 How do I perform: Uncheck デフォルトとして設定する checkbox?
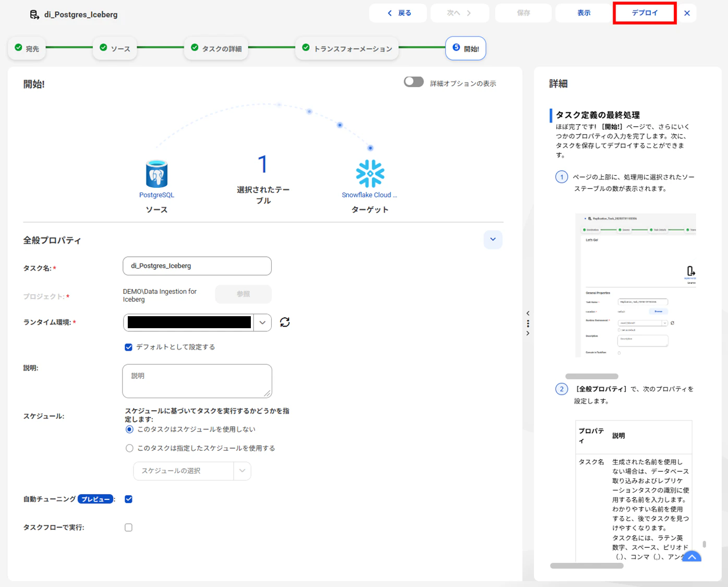pyautogui.click(x=129, y=347)
